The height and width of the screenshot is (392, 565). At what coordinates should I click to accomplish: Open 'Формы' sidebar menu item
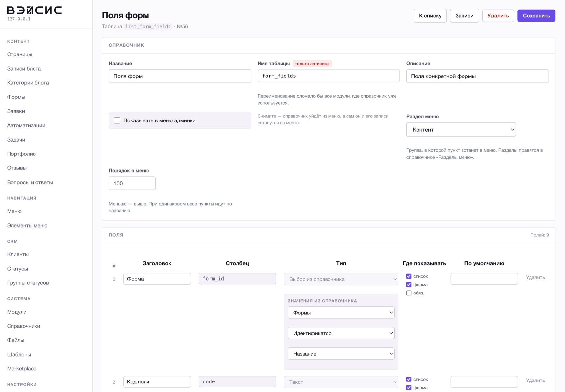16,97
